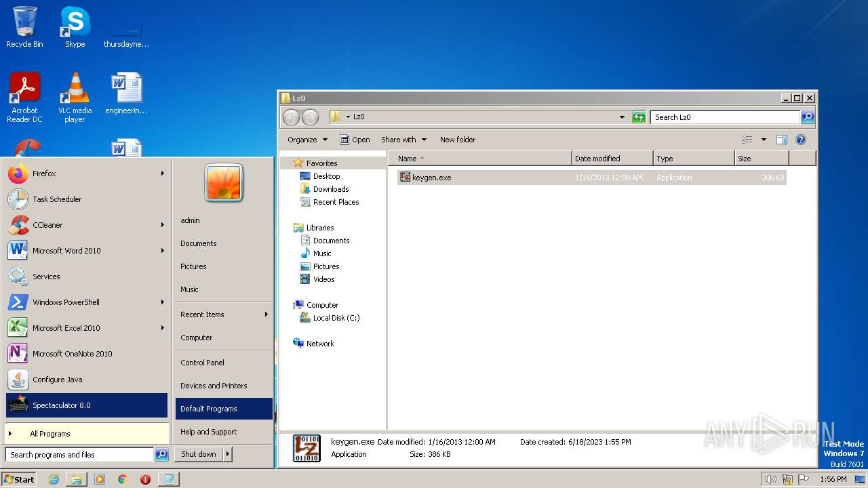Launch Windows PowerShell
Screen dimensions: 868x488
pos(87,302)
